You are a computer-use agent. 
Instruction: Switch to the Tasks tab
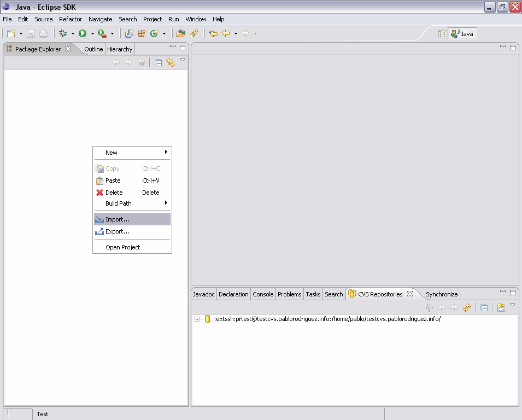[x=313, y=294]
